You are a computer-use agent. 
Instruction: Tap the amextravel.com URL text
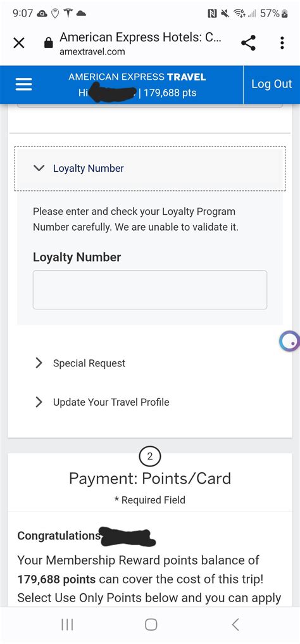[x=92, y=52]
